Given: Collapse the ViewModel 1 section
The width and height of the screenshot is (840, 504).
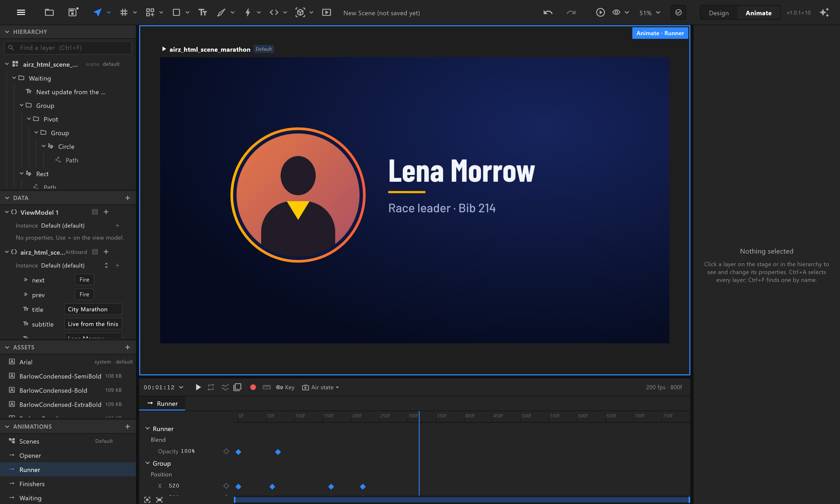Looking at the screenshot, I should point(7,212).
